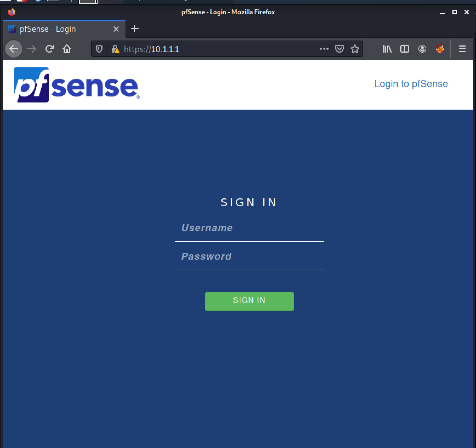Open the Firefox hamburger menu
The image size is (476, 448).
(462, 49)
